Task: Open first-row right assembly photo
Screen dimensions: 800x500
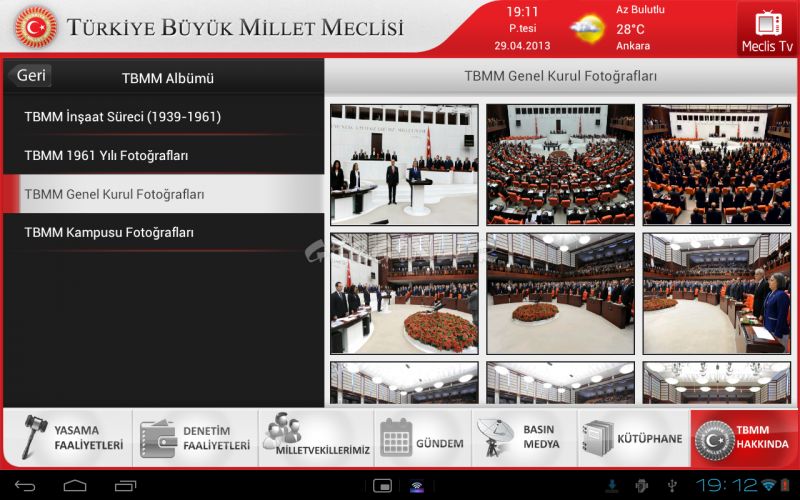Action: coord(716,165)
